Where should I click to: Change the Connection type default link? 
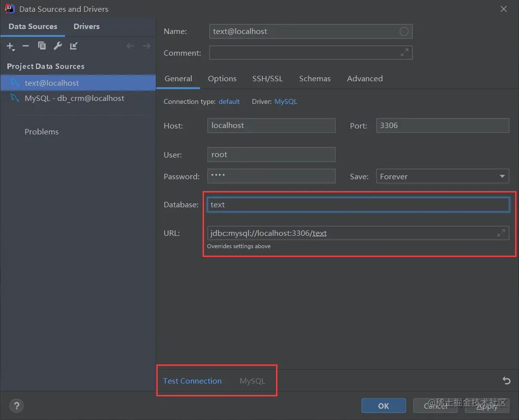229,102
